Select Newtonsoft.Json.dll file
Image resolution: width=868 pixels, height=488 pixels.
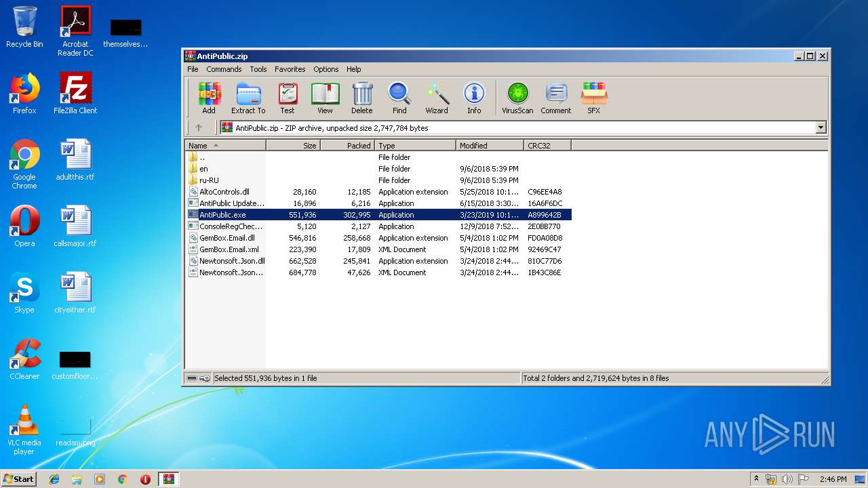coord(378,261)
